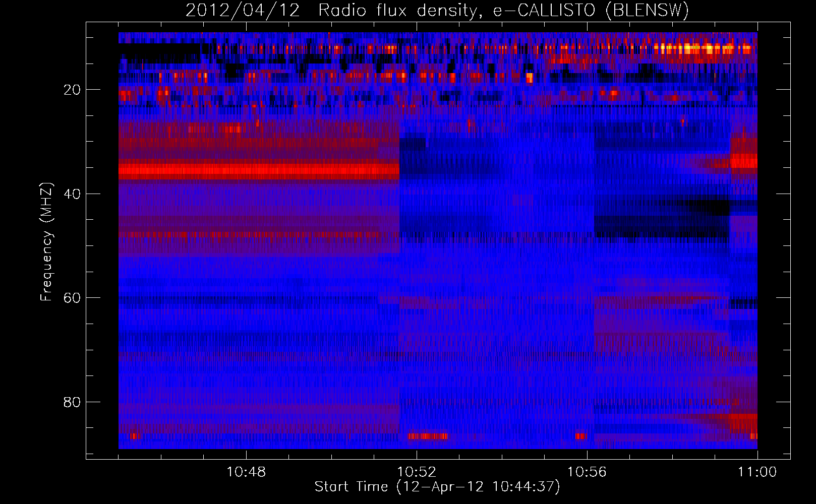Click the plot title '2012/04/12 Radio flux density'
The width and height of the screenshot is (816, 504).
pos(437,11)
